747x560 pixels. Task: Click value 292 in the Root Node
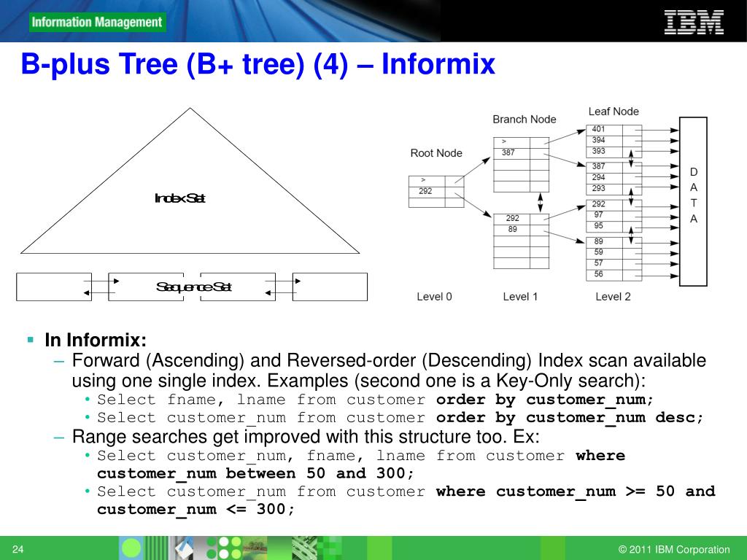pos(425,191)
